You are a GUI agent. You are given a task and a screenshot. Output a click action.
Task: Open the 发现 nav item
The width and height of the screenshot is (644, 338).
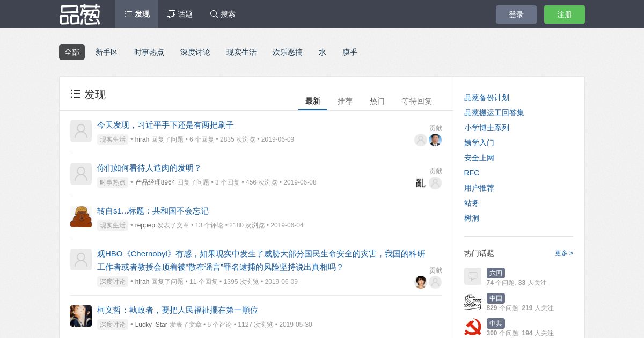click(137, 14)
